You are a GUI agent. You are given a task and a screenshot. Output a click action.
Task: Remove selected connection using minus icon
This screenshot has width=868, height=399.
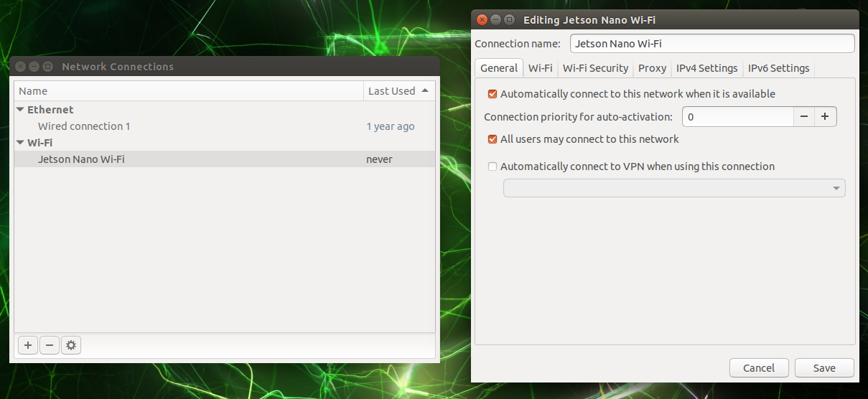click(50, 345)
